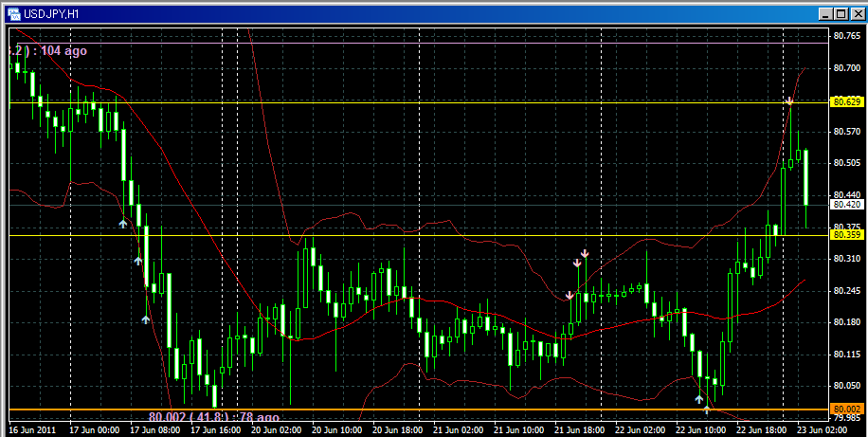Select the middle blue up arrow on 17 Jun
The width and height of the screenshot is (868, 437).
point(137,259)
